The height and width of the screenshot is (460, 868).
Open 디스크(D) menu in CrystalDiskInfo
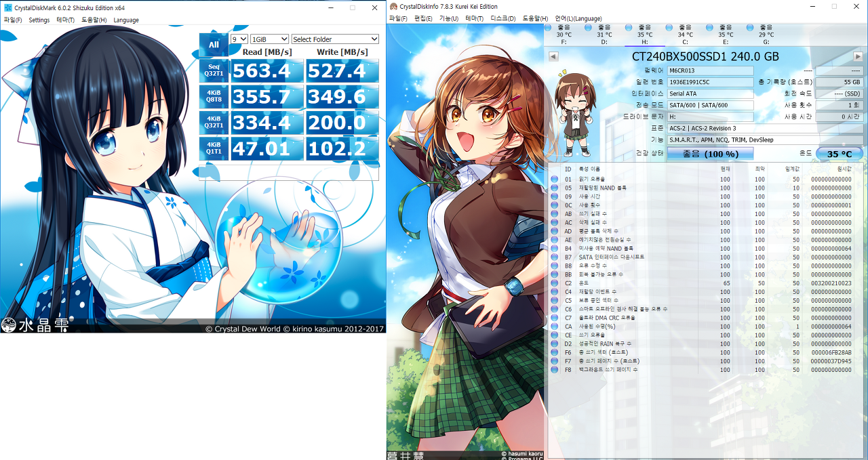502,18
